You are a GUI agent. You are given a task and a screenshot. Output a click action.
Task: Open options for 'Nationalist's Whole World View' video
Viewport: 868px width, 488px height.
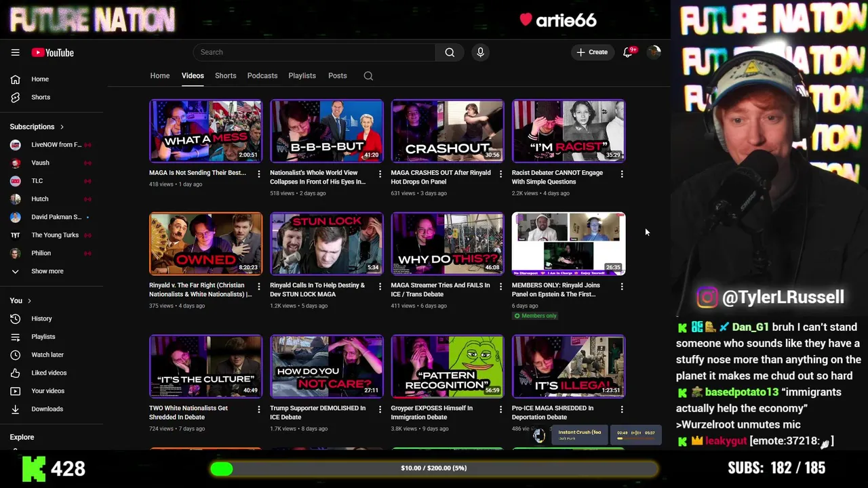(x=380, y=174)
